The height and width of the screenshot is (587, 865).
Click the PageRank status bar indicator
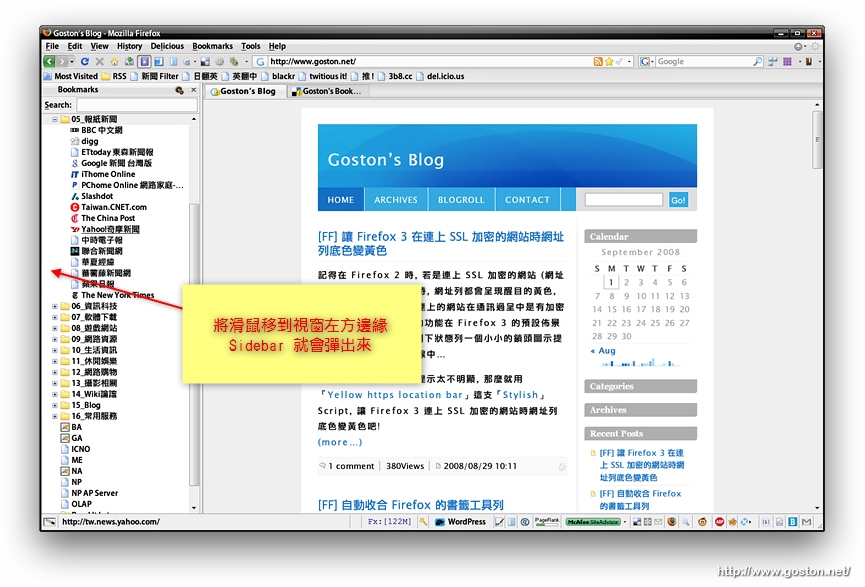coord(547,521)
